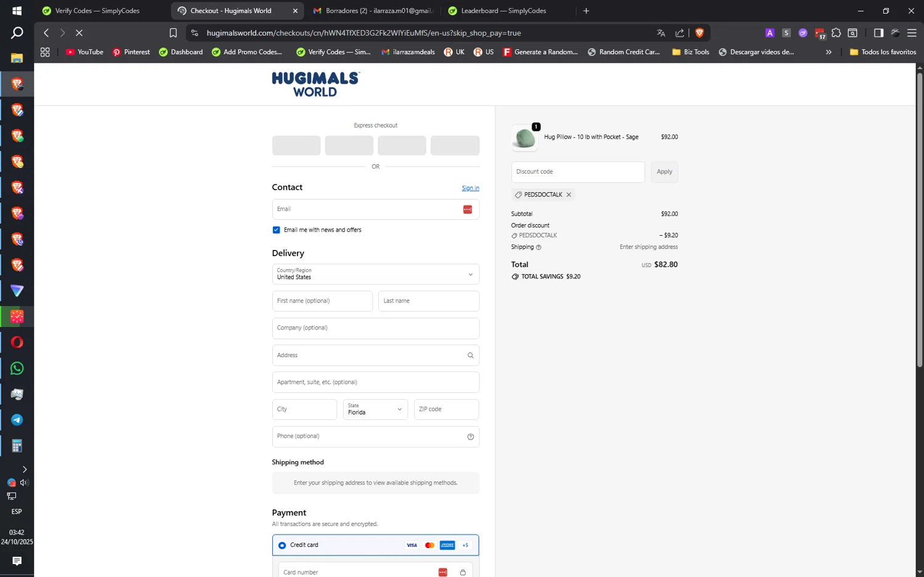
Task: Click the volume speaker icon
Action: click(x=24, y=483)
